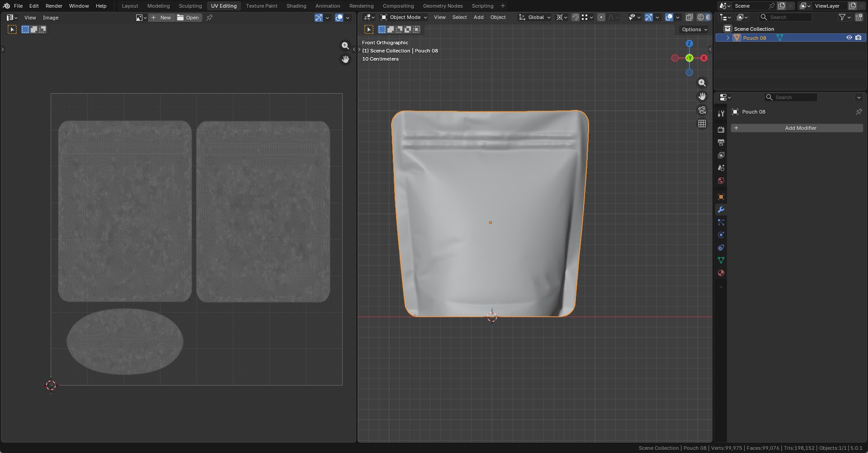Toggle show overlays in 3D viewport header
Image resolution: width=868 pixels, height=453 pixels.
click(x=669, y=17)
